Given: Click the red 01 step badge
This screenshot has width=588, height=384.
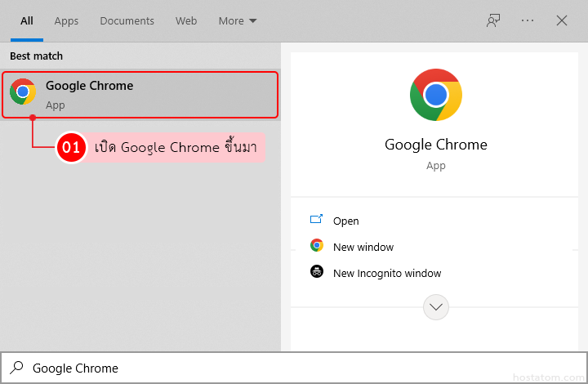Looking at the screenshot, I should [x=71, y=148].
